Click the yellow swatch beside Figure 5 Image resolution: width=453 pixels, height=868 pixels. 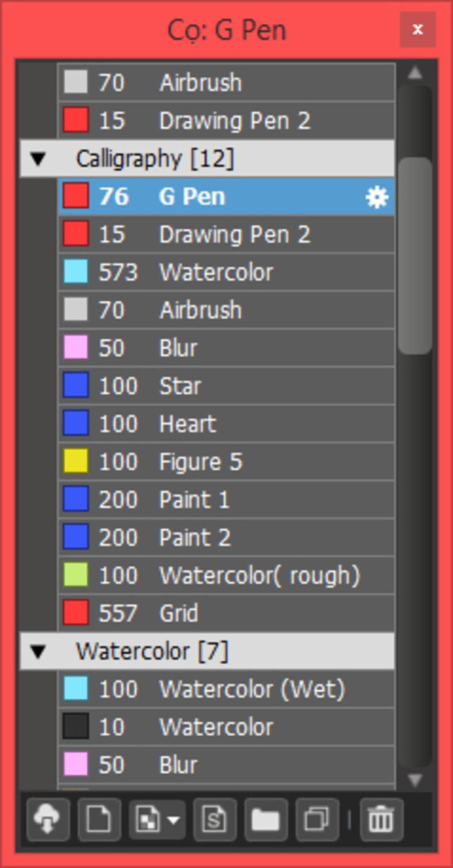point(76,461)
